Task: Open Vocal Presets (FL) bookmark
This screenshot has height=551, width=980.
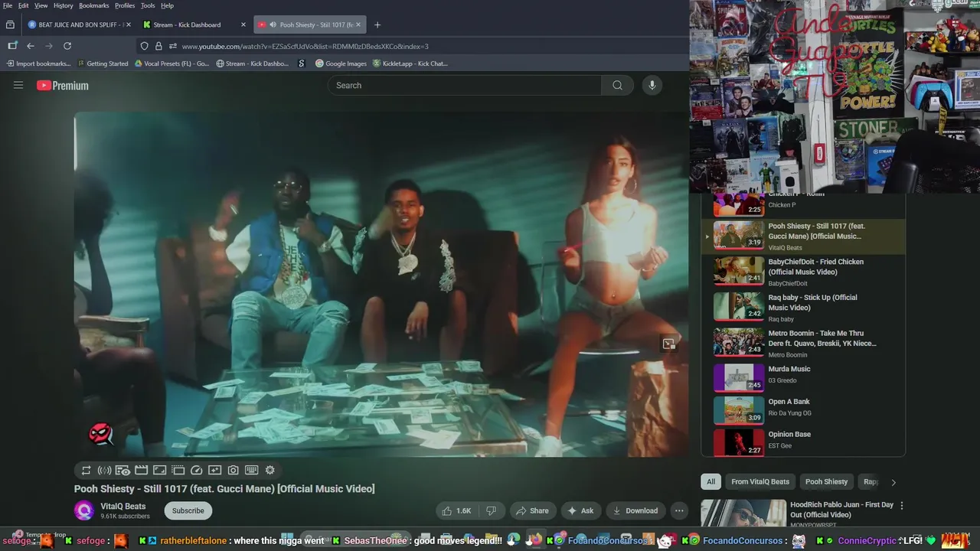Action: click(x=171, y=64)
